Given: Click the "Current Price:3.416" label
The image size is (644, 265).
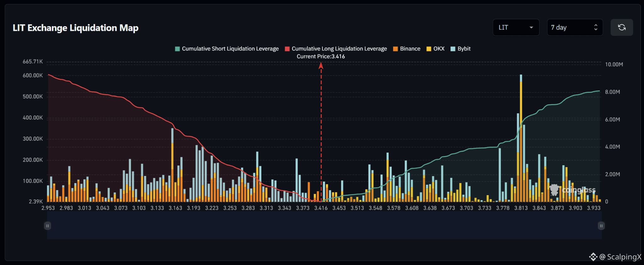Looking at the screenshot, I should (321, 57).
